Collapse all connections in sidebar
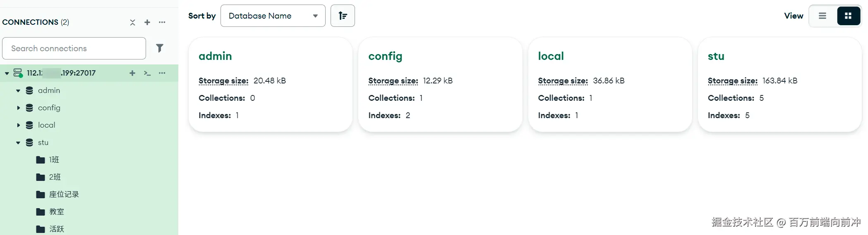868x235 pixels. pyautogui.click(x=132, y=22)
